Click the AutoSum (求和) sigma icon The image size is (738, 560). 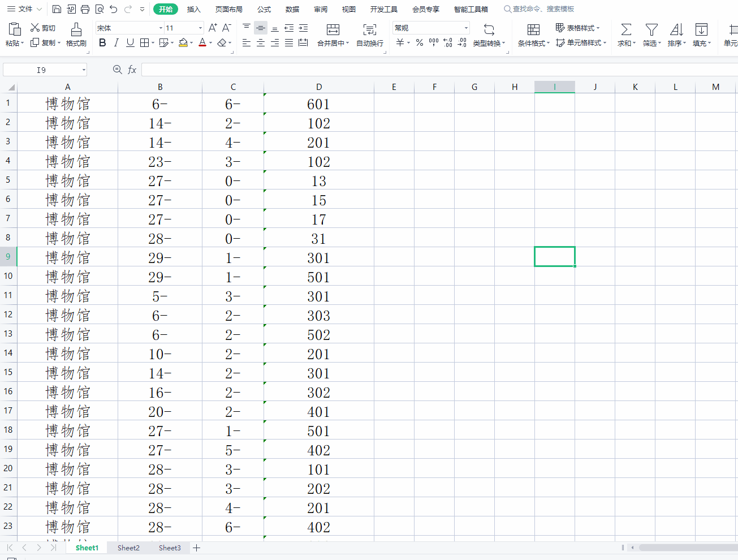pyautogui.click(x=626, y=29)
